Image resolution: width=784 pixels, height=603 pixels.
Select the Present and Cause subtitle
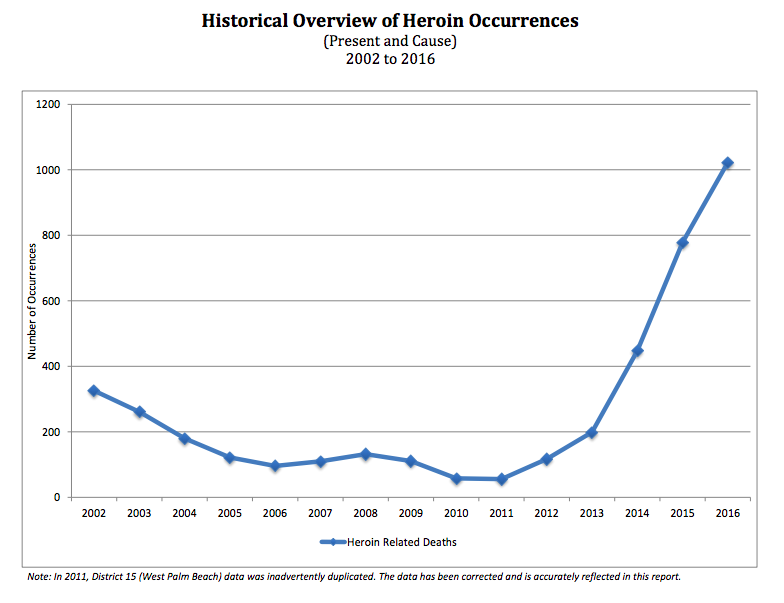coord(392,40)
